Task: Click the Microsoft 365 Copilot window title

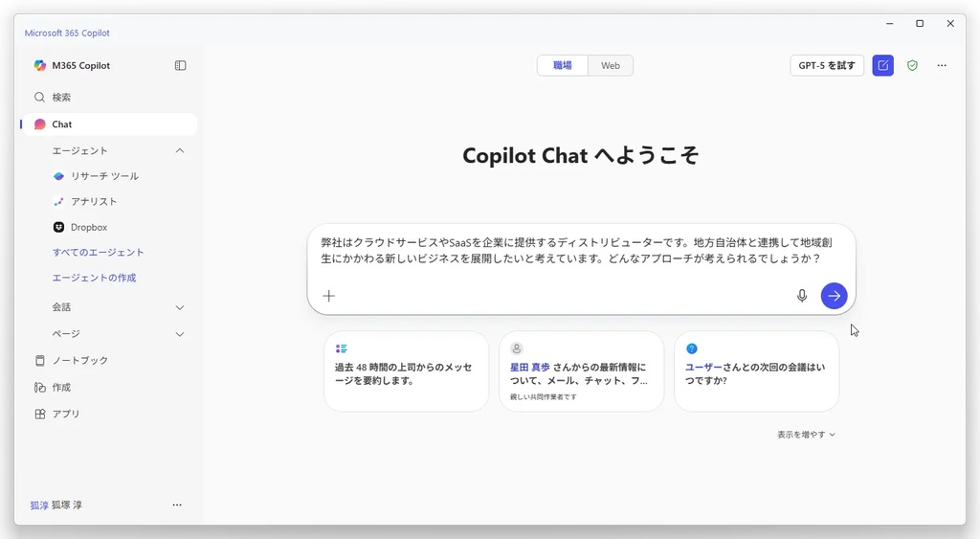Action: (67, 34)
